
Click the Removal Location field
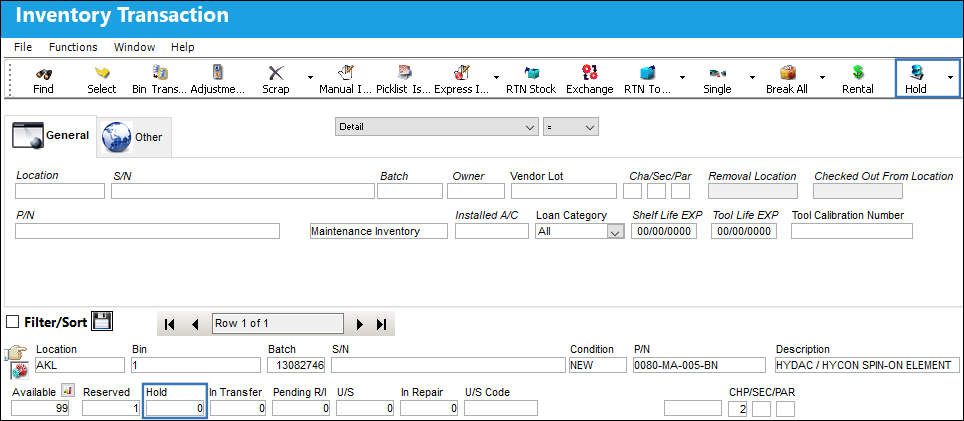pyautogui.click(x=753, y=191)
